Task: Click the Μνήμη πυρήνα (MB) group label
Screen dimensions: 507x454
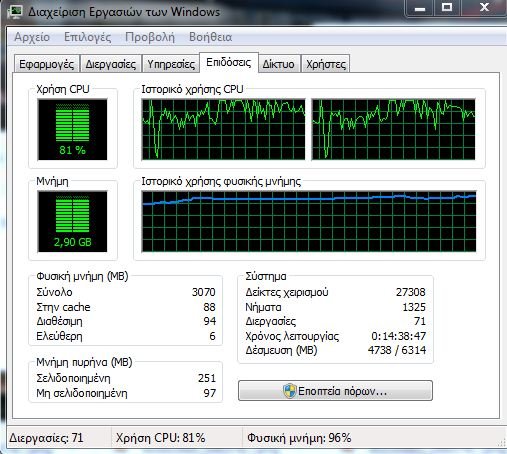Action: pyautogui.click(x=84, y=362)
